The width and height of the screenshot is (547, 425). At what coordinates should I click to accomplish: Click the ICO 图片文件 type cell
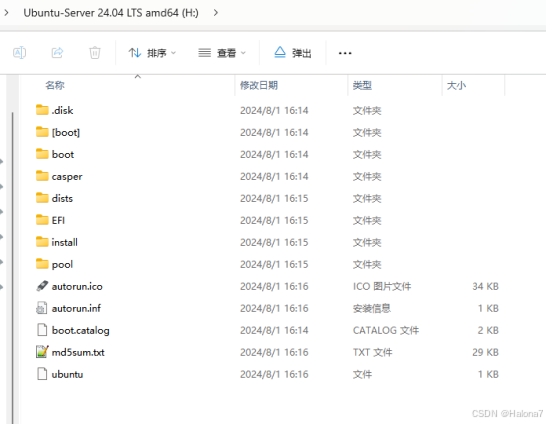(x=382, y=286)
